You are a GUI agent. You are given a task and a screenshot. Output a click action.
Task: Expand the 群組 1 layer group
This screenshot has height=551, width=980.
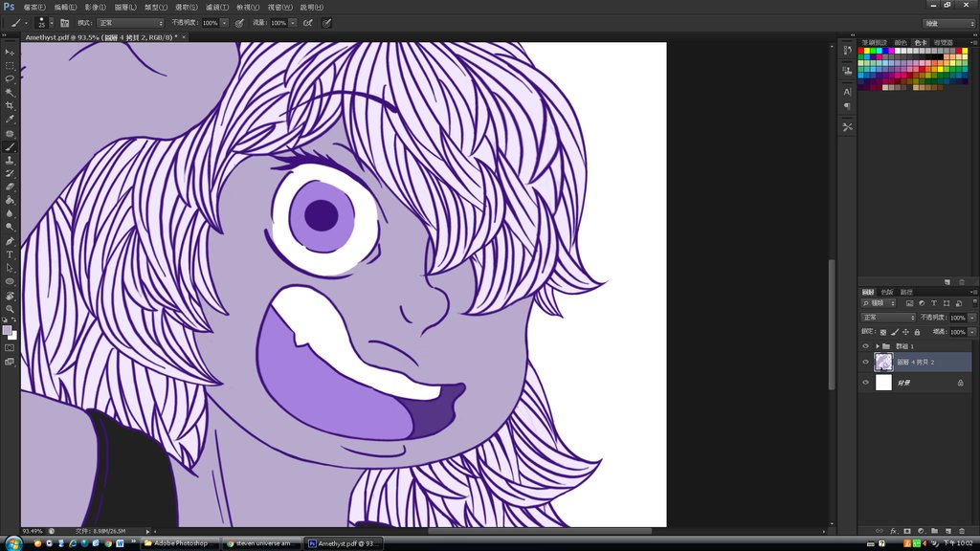click(877, 346)
